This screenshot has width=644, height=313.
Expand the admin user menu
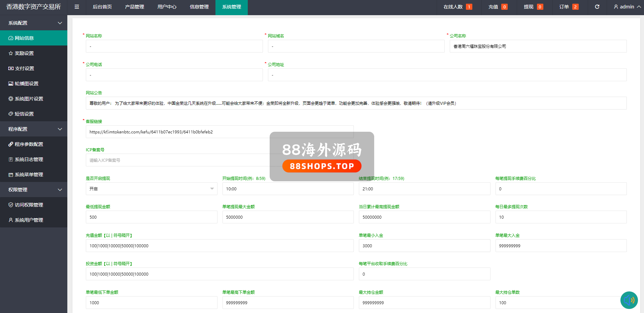pyautogui.click(x=627, y=7)
